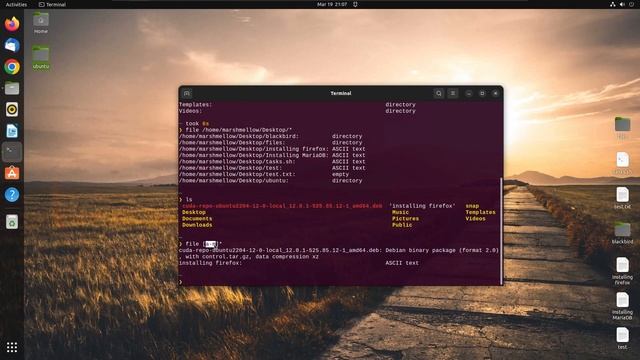The height and width of the screenshot is (360, 640).
Task: Click 'Templates' in the ls output
Action: (x=480, y=212)
